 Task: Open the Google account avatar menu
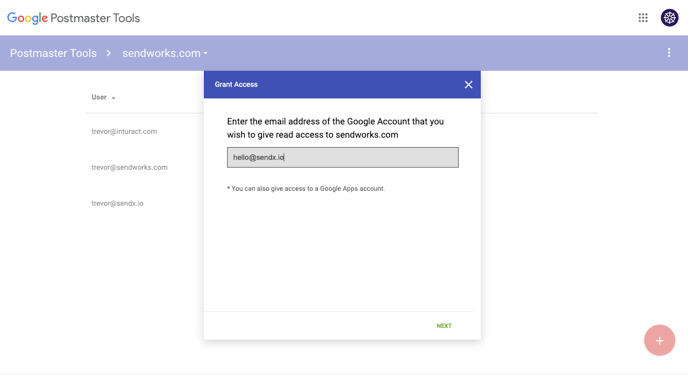coord(669,18)
